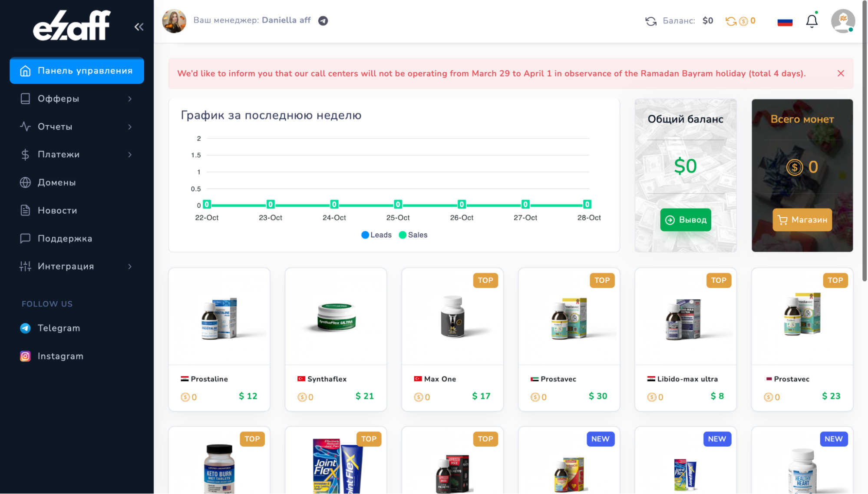Click the Платежи dollar icon
Viewport: 868px width, 494px height.
pos(25,155)
